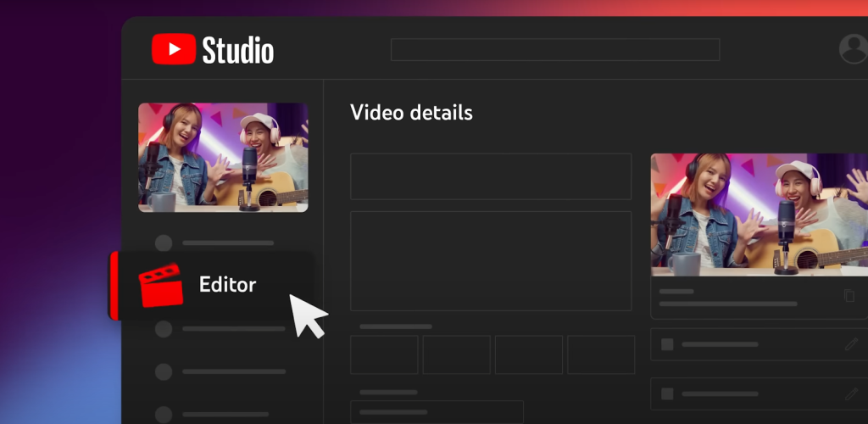
Task: Select the bottom partially visible sidebar item
Action: tap(212, 415)
